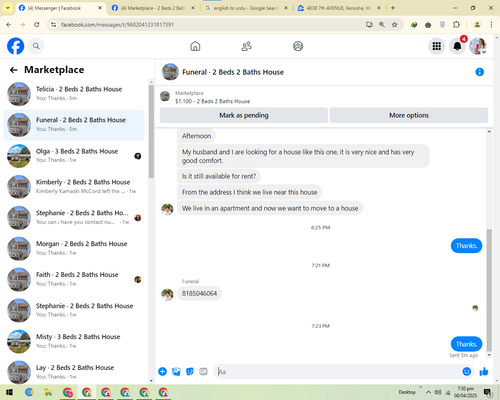Click the listing thumbnail in chat header
The height and width of the screenshot is (400, 500).
170,72
